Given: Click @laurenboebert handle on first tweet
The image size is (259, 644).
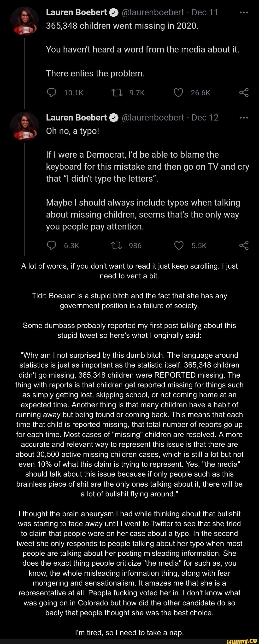Looking at the screenshot, I should [x=153, y=12].
